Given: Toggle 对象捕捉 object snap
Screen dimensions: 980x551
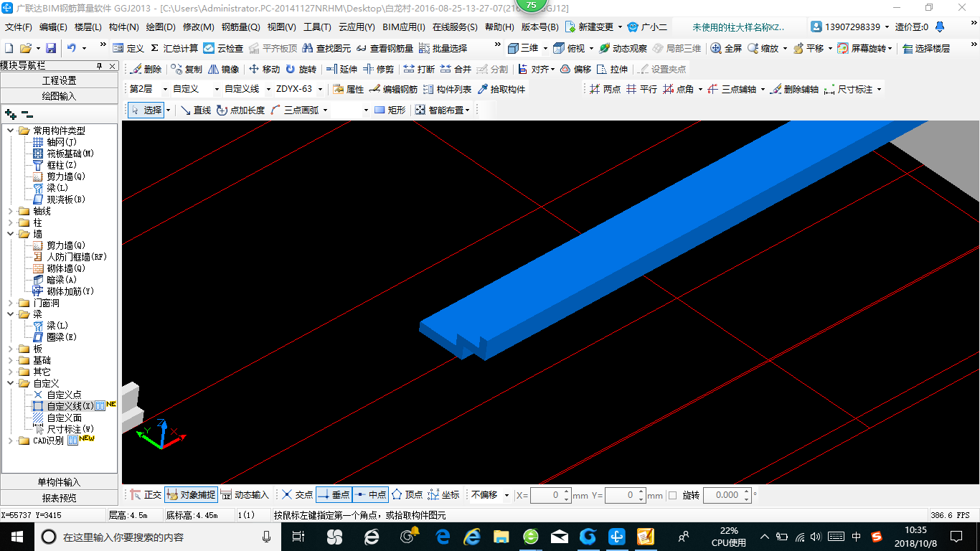Looking at the screenshot, I should tap(191, 495).
